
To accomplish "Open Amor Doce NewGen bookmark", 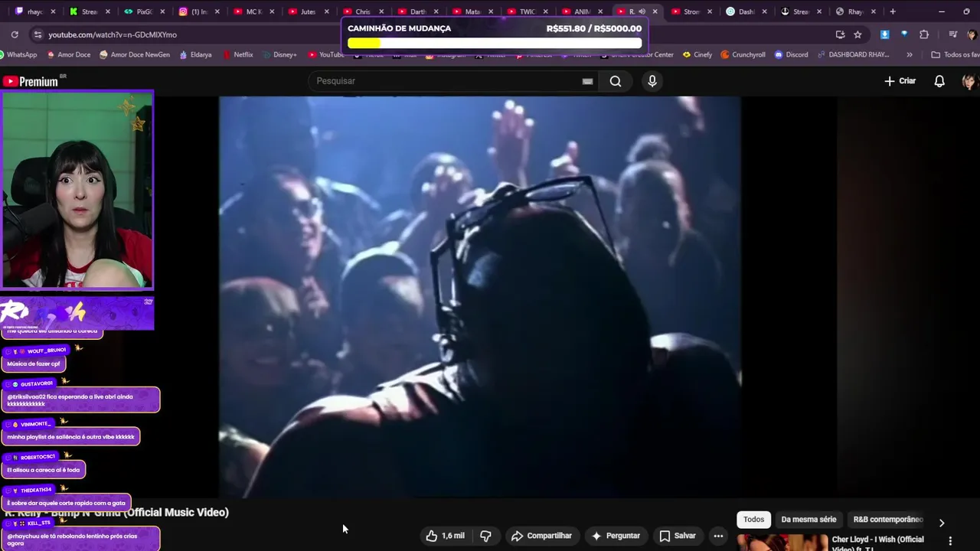I will pyautogui.click(x=134, y=54).
